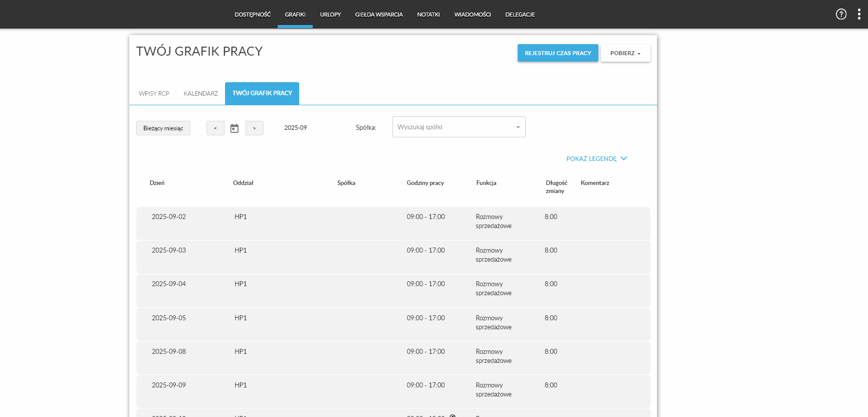The height and width of the screenshot is (417, 868).
Task: Click the Bieżący miesiąc button
Action: 163,128
